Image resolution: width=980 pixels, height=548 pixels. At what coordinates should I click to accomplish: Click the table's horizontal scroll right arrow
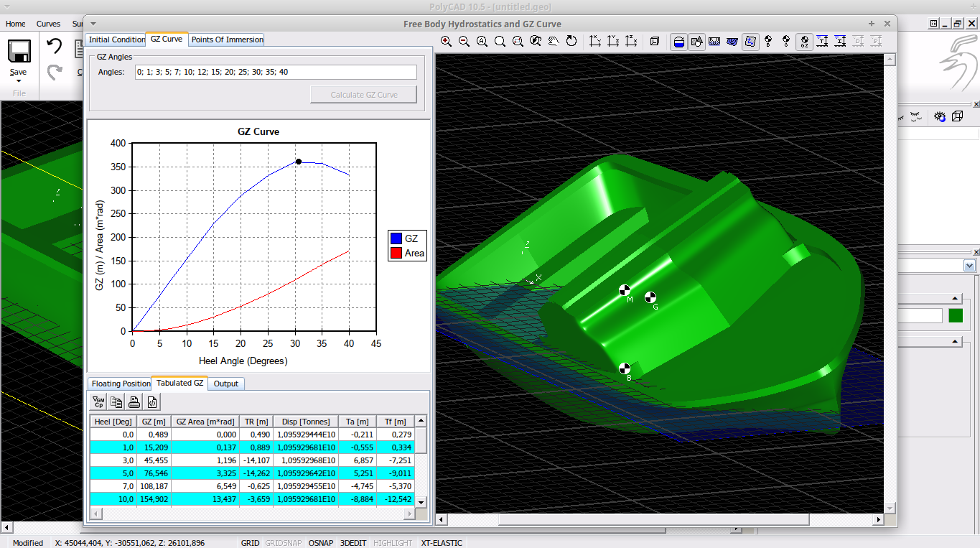point(410,514)
